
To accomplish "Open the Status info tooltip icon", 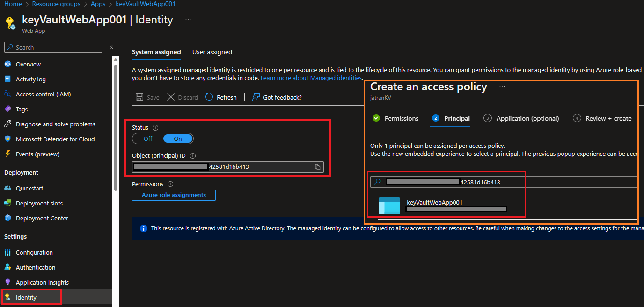I will click(154, 127).
